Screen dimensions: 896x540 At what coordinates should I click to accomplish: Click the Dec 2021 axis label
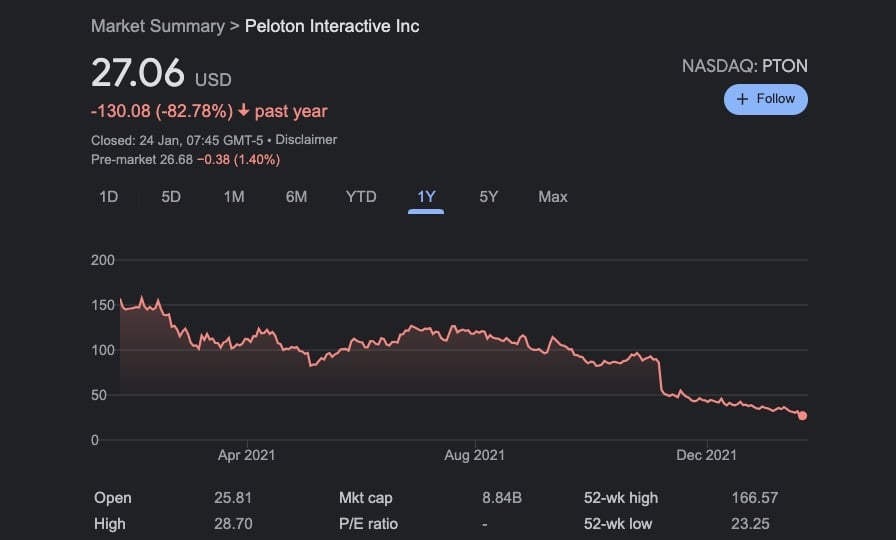(706, 455)
